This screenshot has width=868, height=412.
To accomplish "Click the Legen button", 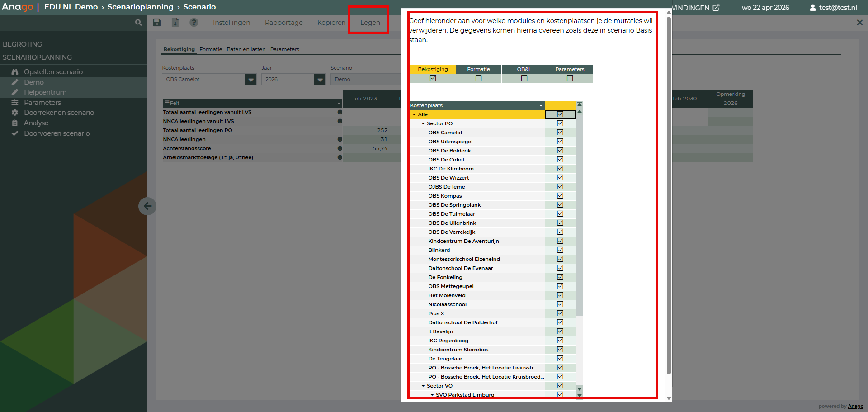I will pyautogui.click(x=370, y=23).
